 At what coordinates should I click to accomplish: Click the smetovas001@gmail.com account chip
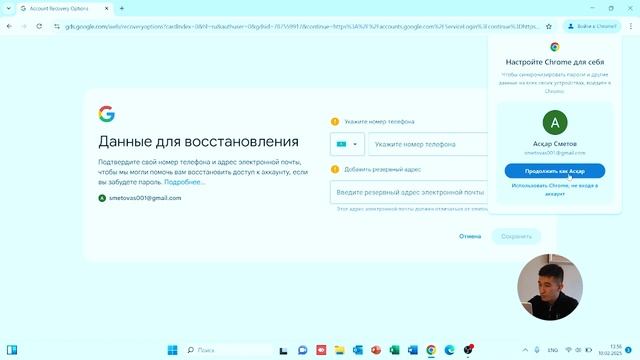tap(140, 198)
